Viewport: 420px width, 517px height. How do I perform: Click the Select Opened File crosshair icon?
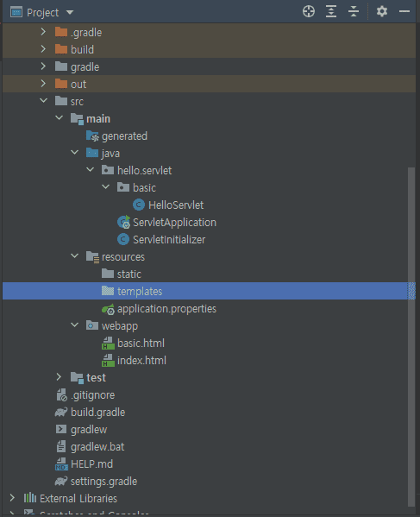pyautogui.click(x=309, y=11)
